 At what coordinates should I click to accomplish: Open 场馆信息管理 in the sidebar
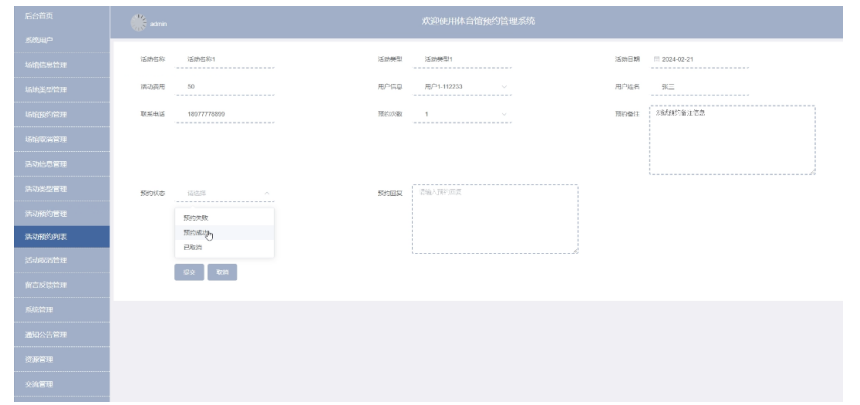click(62, 65)
